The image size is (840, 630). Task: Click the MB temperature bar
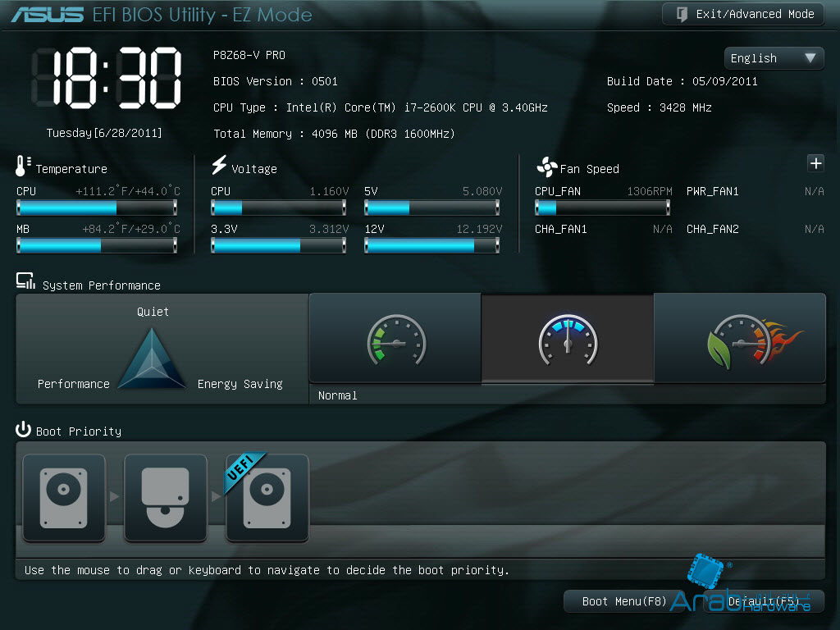tap(97, 245)
